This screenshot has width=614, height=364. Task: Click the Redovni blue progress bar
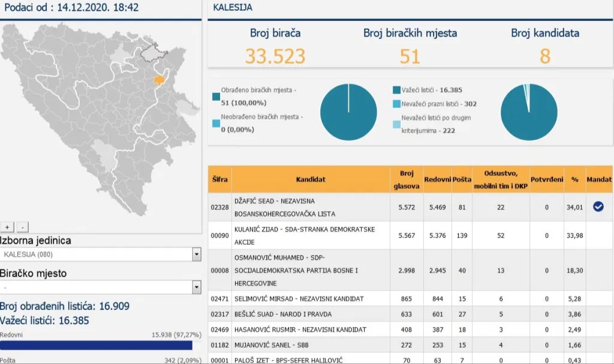pyautogui.click(x=96, y=345)
